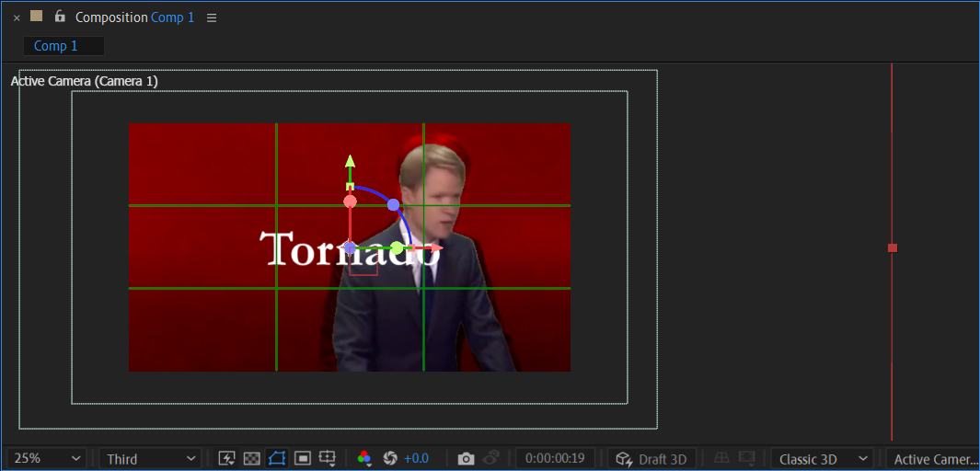
Task: Toggle the Composition panel lock icon
Action: (x=60, y=17)
